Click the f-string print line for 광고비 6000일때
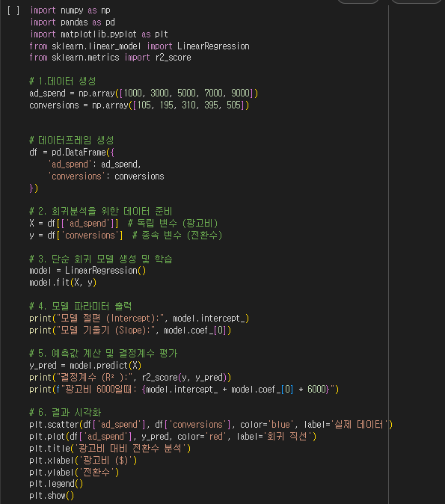The width and height of the screenshot is (445, 504). click(184, 390)
